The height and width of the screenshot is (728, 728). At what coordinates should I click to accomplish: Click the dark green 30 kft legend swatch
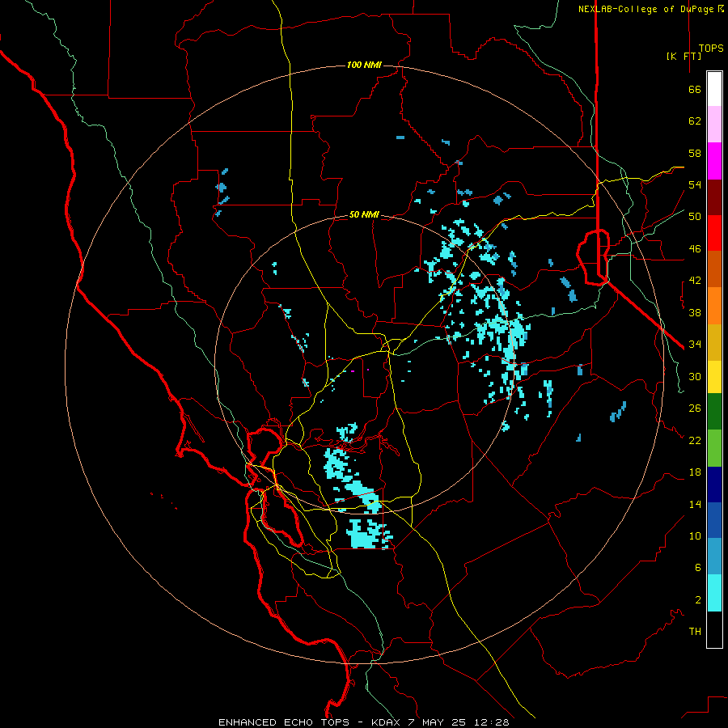(714, 412)
